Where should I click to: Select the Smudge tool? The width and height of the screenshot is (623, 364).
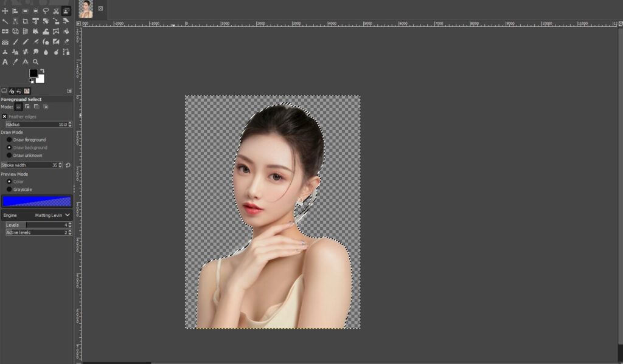[x=35, y=52]
